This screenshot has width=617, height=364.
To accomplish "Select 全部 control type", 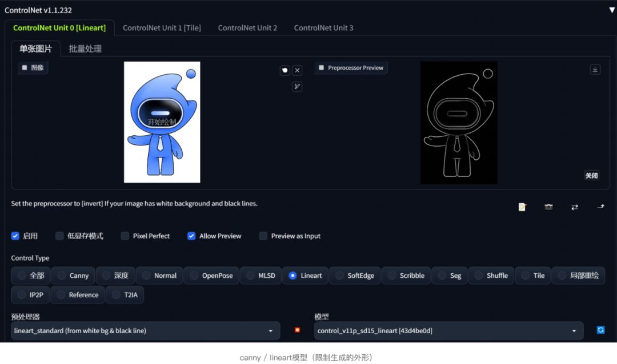I will pos(31,276).
